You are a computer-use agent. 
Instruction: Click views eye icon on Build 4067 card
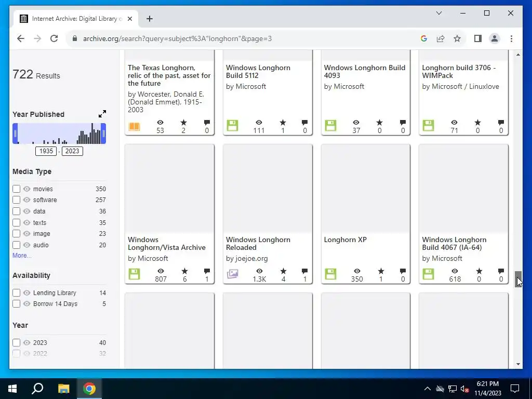coord(455,271)
